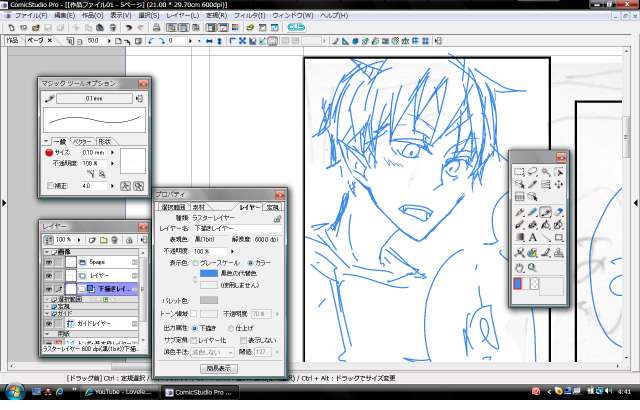Viewport: 640px width, 410px height.
Task: Switch to the 形状 tab
Action: pyautogui.click(x=105, y=142)
